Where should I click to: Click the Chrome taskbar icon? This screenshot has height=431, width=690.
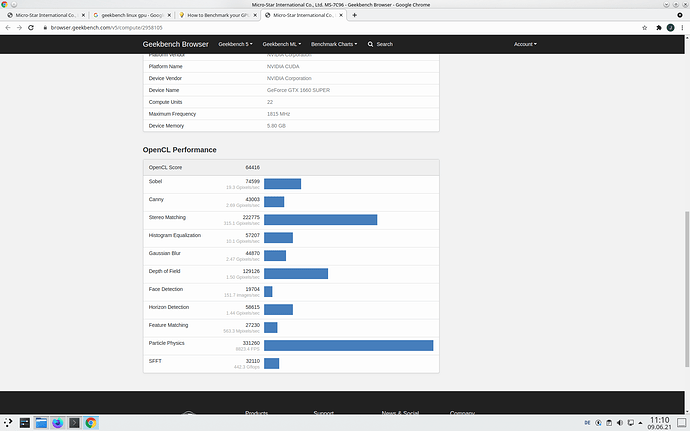tap(91, 423)
